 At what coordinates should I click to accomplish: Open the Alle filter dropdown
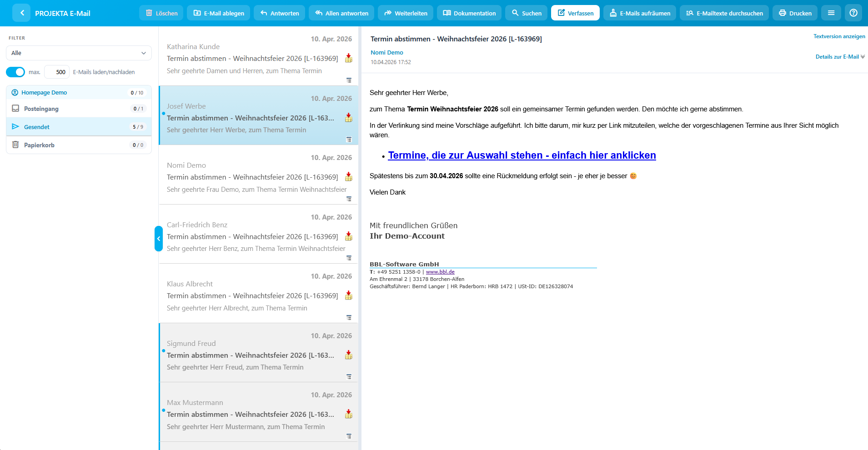tap(79, 53)
